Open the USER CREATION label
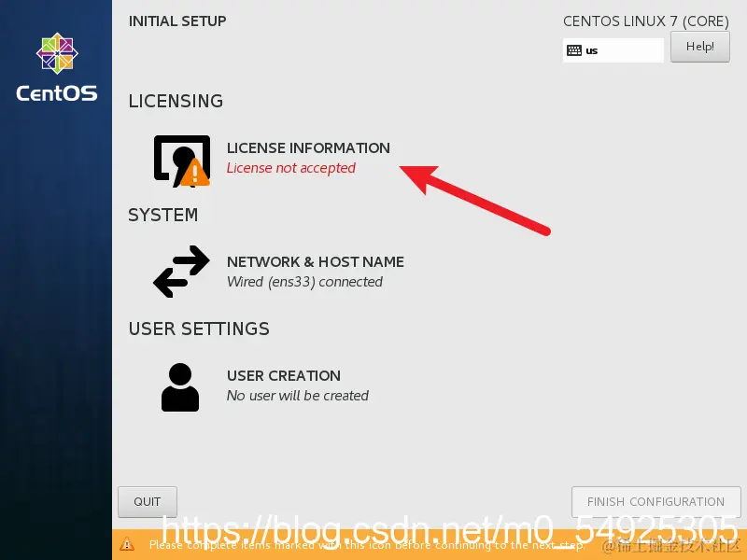 click(284, 376)
